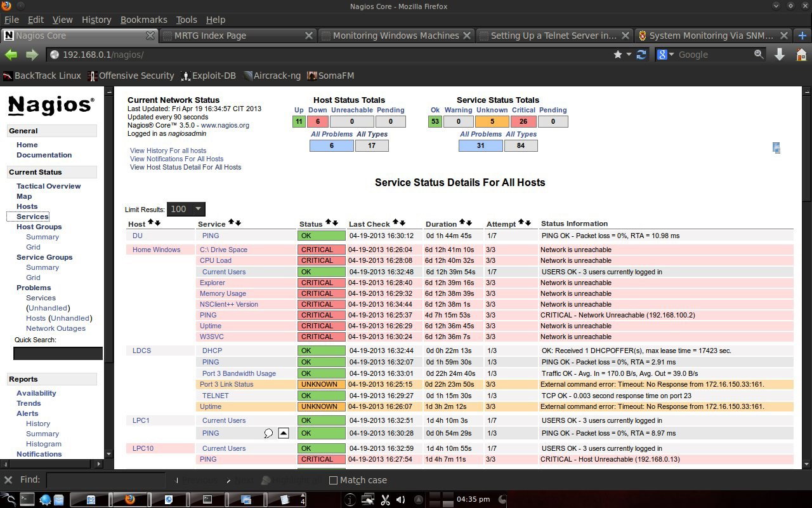The image size is (812, 508).
Task: Switch to Setting Up a Telnet Server tab
Action: tap(554, 36)
